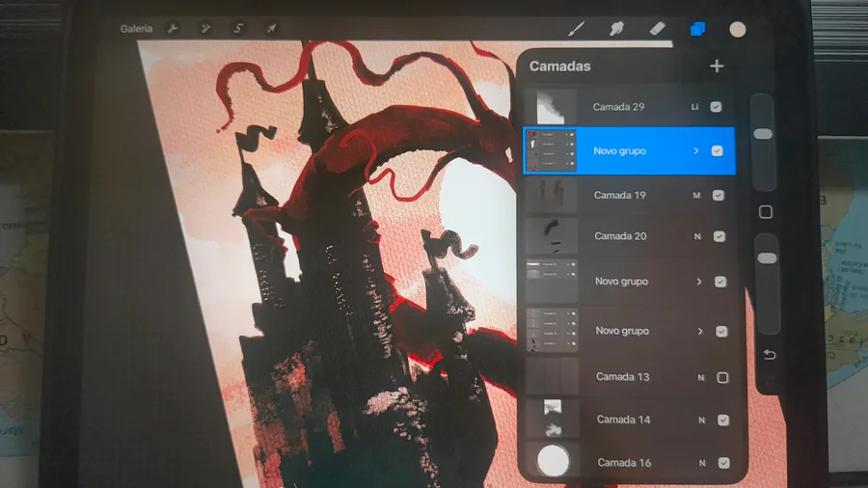Select Camada 20 thumbnail
Viewport: 868px width, 488px height.
coord(552,236)
